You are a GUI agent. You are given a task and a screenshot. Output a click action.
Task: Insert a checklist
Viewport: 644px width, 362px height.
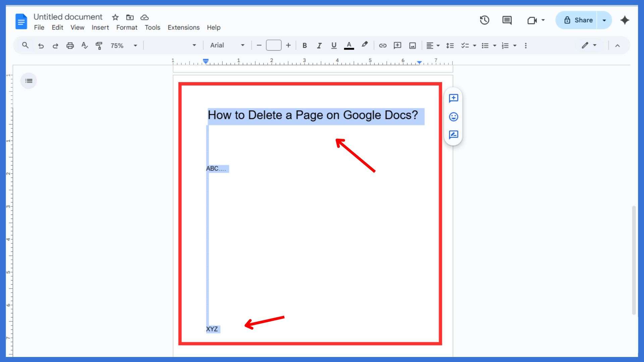click(x=465, y=46)
